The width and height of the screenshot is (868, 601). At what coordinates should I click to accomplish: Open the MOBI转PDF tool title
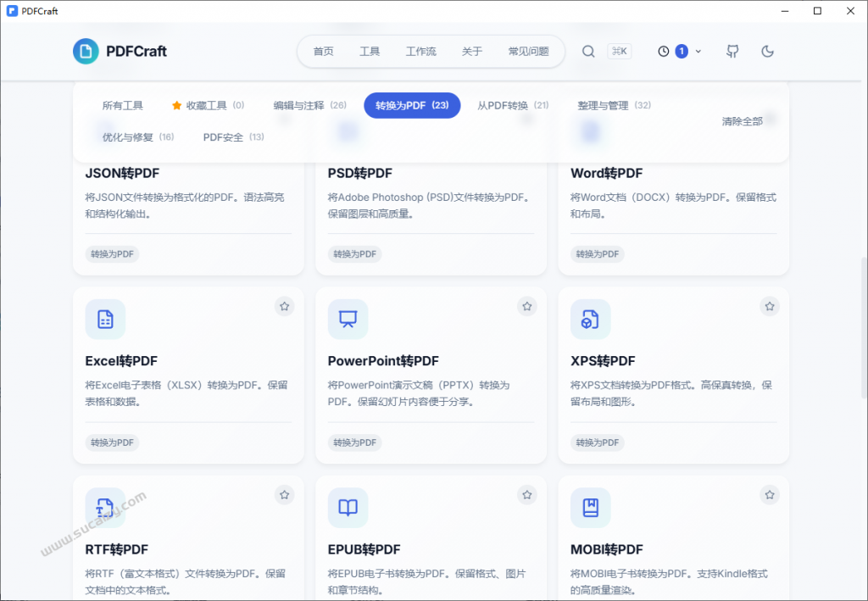tap(607, 549)
